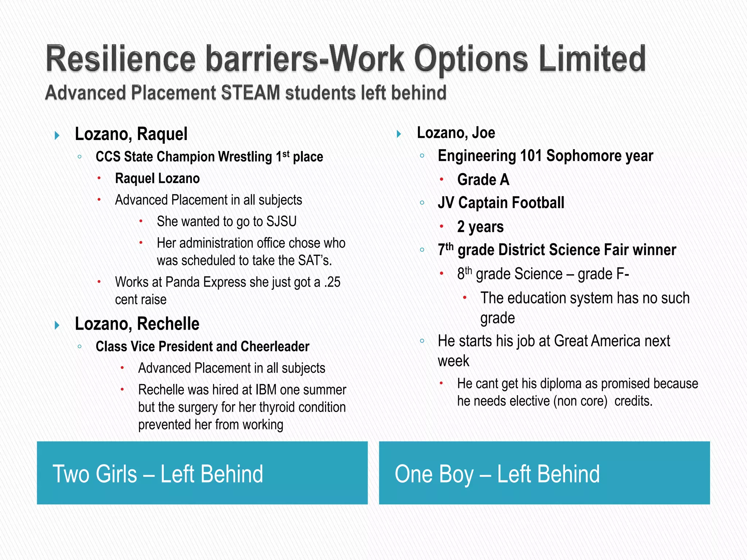The width and height of the screenshot is (747, 560).
Task: Click the line about Great America job
Action: click(x=554, y=351)
